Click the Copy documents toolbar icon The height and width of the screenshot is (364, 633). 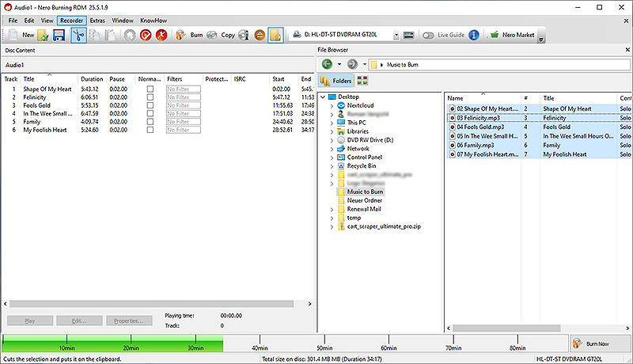click(94, 35)
